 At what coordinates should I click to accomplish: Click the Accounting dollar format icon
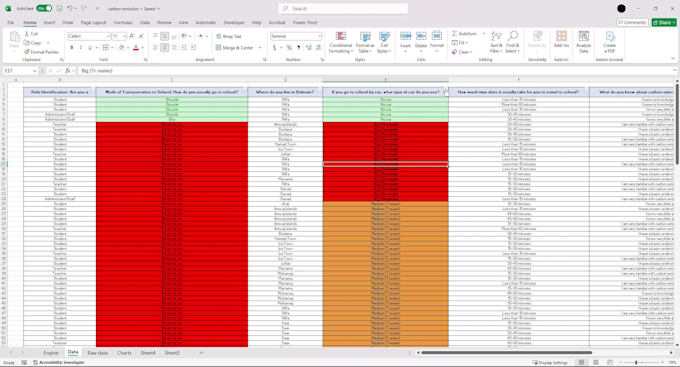275,47
